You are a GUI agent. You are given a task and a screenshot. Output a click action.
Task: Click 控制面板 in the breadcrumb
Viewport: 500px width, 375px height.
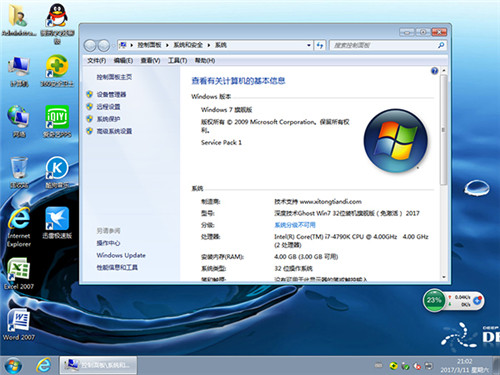pos(149,45)
